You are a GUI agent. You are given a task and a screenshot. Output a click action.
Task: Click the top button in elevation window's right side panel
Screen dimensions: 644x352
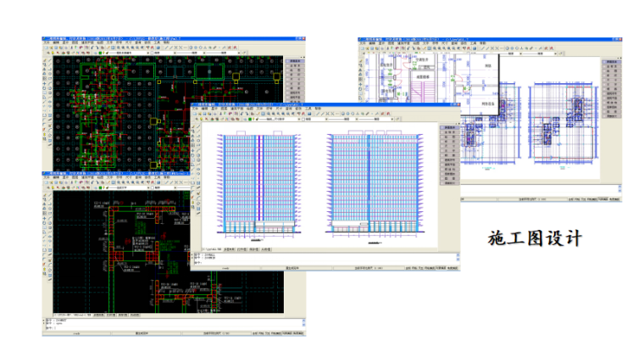[450, 127]
